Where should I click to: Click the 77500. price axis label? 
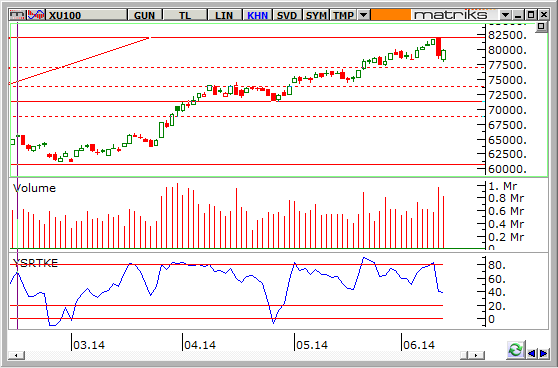[508, 65]
